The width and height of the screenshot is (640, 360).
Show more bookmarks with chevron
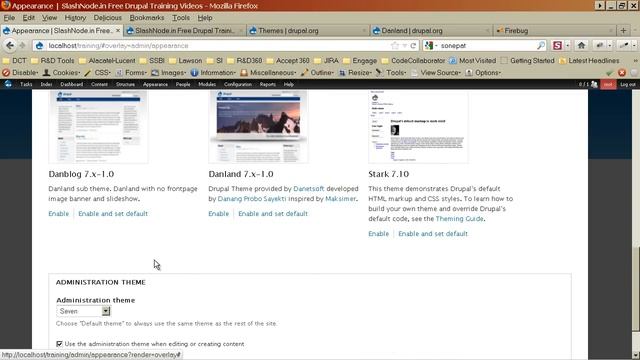(635, 60)
